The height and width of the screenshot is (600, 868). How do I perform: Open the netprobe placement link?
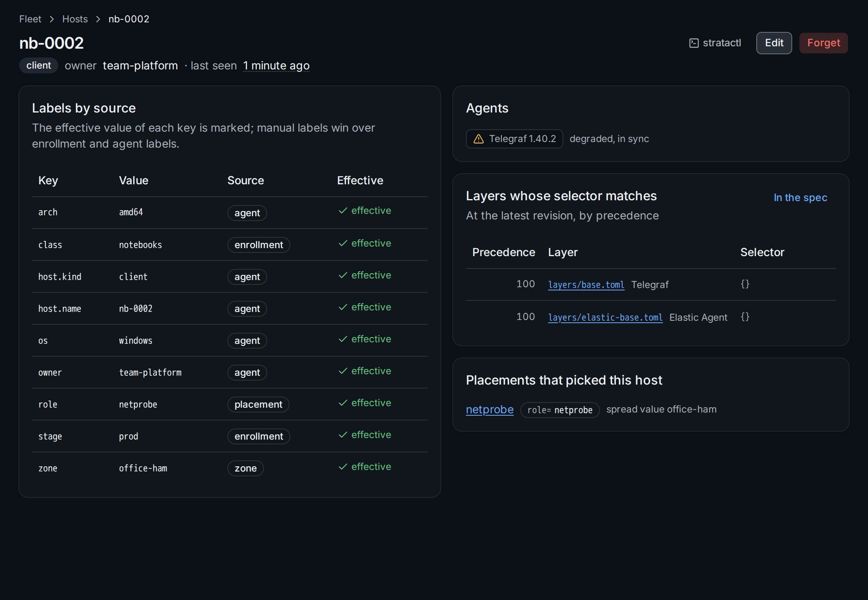point(489,410)
